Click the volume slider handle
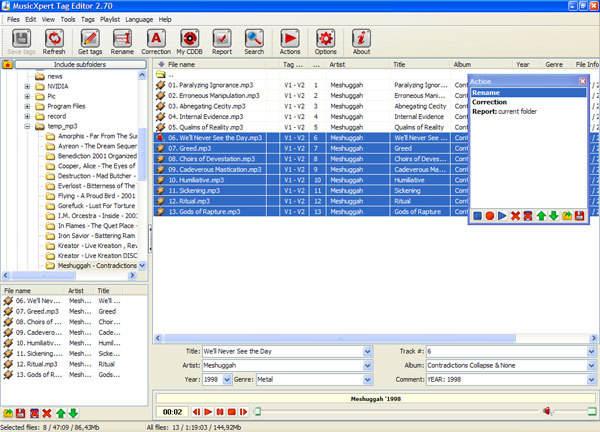The width and height of the screenshot is (600, 432). point(592,411)
